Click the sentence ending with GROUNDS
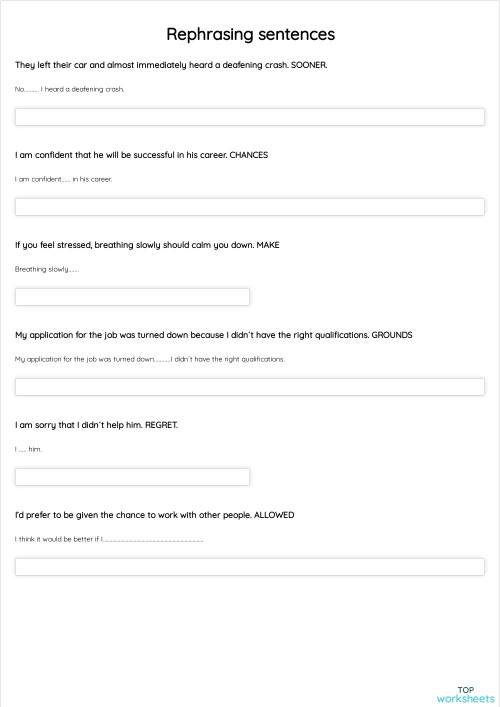This screenshot has width=500, height=707. (x=214, y=335)
